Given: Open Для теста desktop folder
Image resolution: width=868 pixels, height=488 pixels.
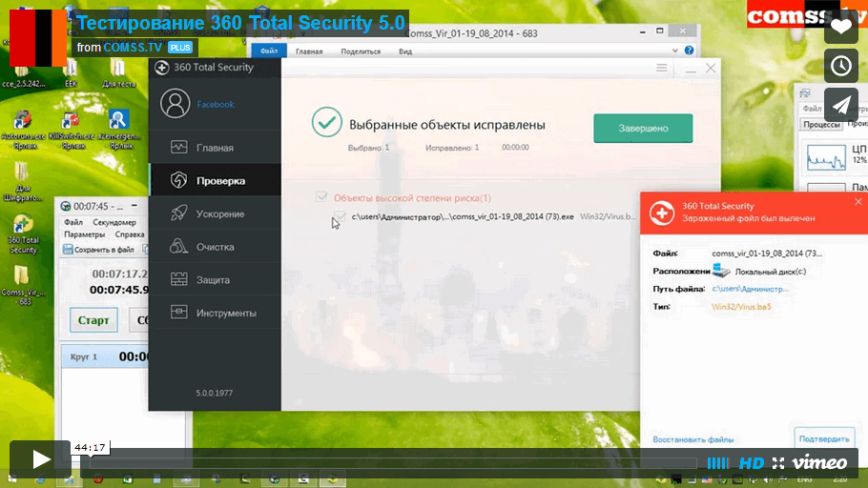Looking at the screenshot, I should point(118,74).
